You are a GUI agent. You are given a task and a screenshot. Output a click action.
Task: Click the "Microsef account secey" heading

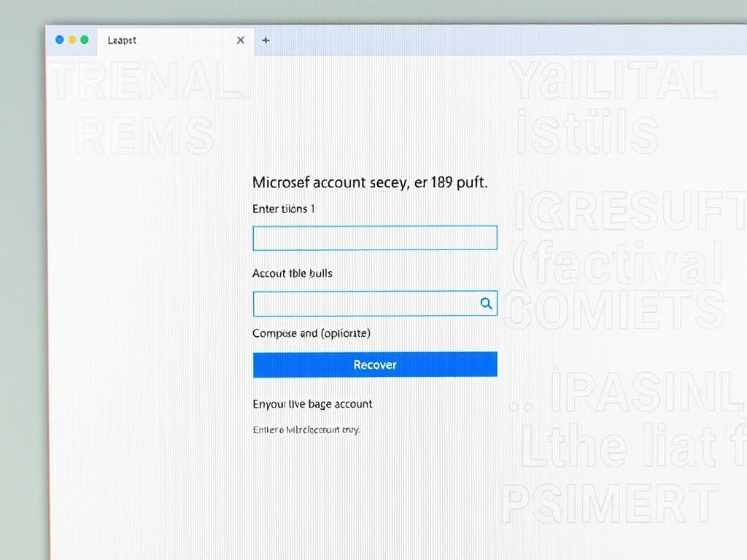click(x=370, y=182)
